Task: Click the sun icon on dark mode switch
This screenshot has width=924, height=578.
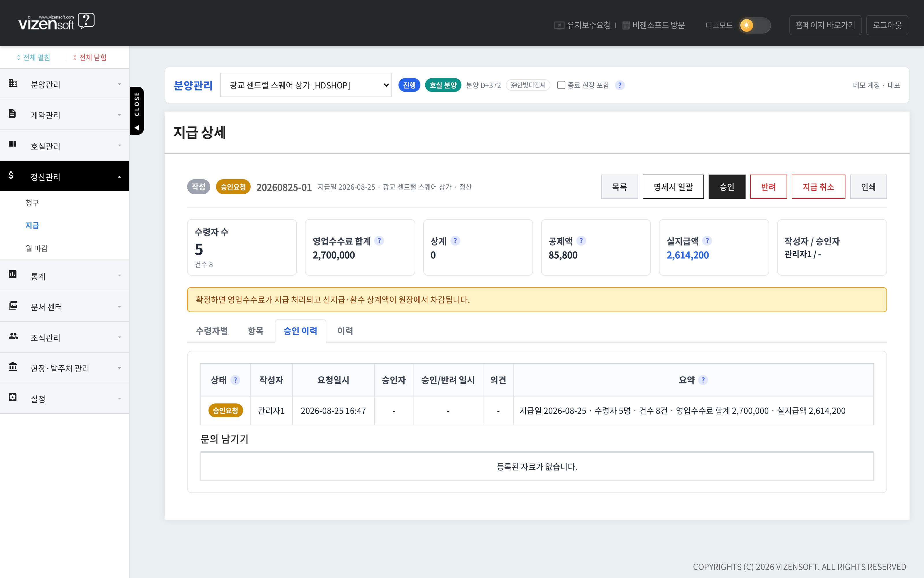Action: (x=746, y=25)
